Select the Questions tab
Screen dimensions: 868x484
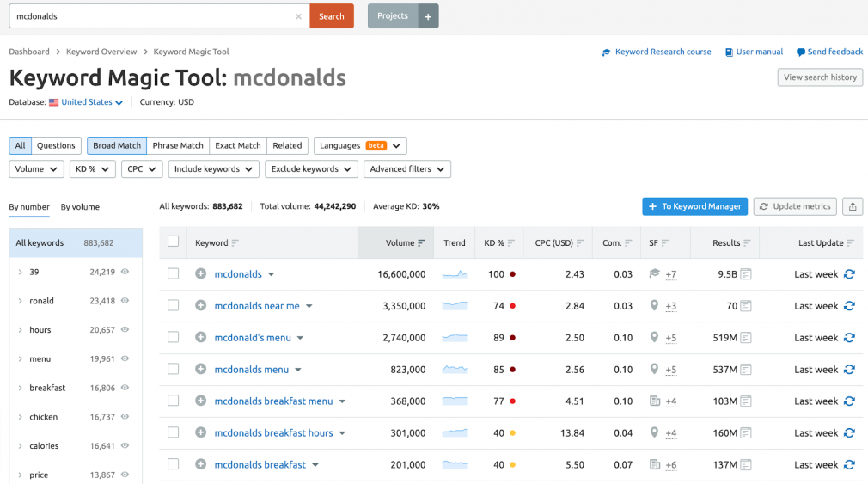point(56,145)
